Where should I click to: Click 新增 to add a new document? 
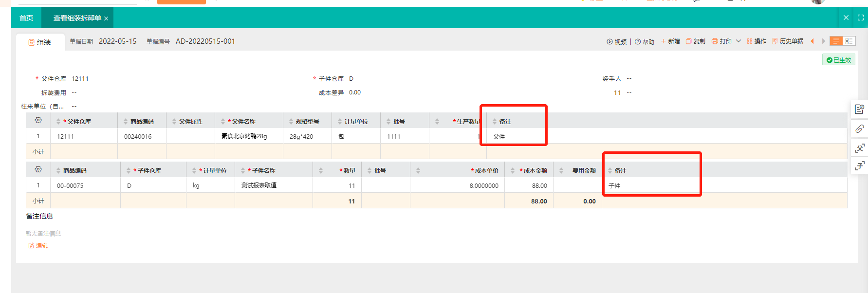pos(670,41)
